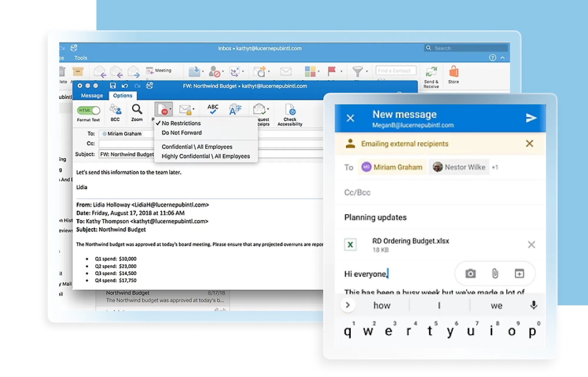Tap the paperclip attach icon
Screen dimensions: 588x377
(x=495, y=274)
